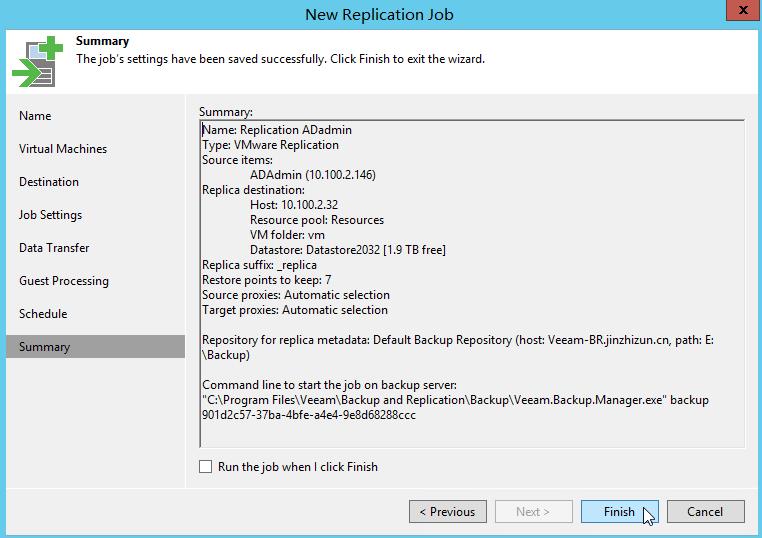This screenshot has height=538, width=762.
Task: Click the 'Source items:' label
Action: [x=237, y=160]
